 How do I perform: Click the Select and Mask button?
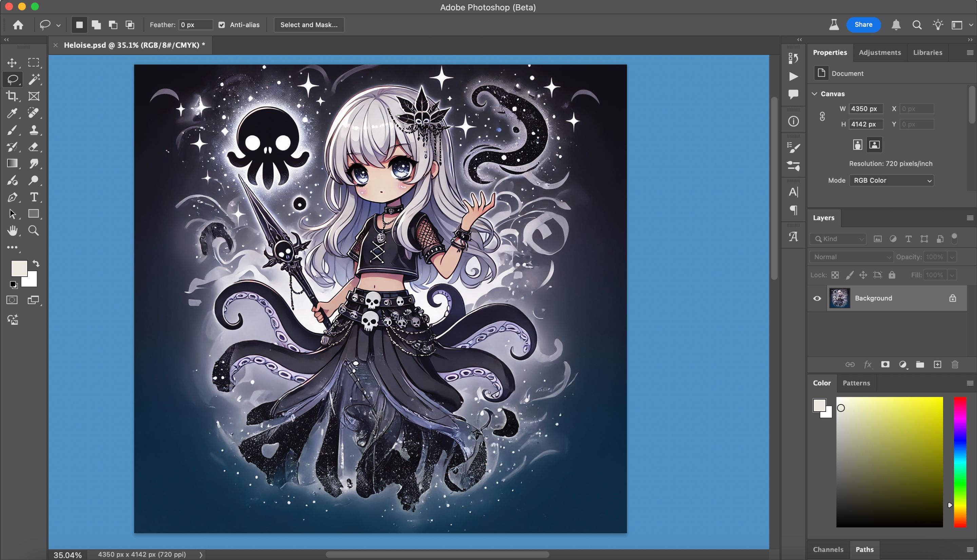coord(309,25)
